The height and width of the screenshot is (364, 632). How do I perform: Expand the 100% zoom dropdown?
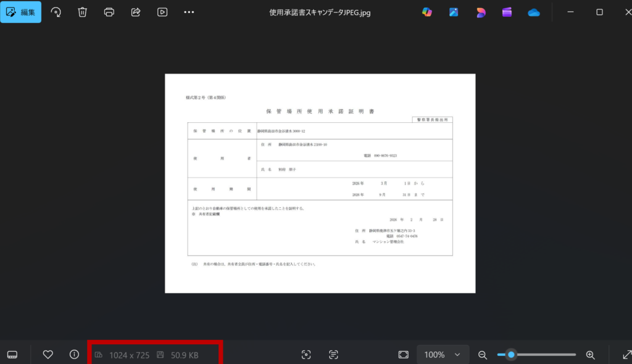pos(441,354)
